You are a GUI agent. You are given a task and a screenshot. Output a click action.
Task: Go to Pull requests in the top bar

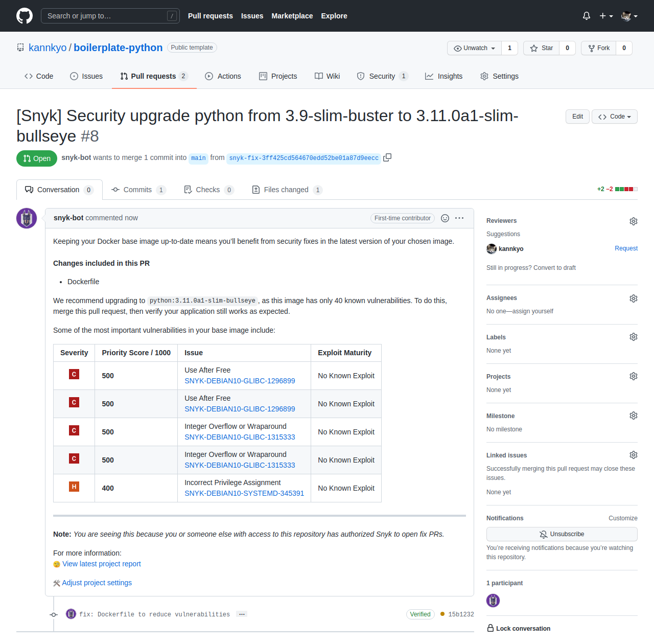point(210,16)
